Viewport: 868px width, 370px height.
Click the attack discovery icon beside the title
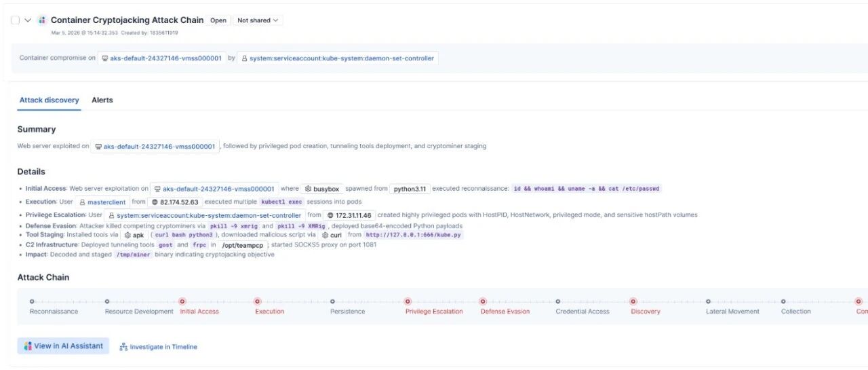click(42, 20)
